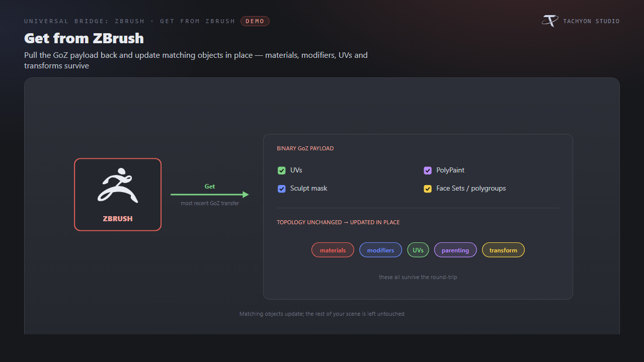Click the 'most recent GoZ transfer' caption
This screenshot has width=644, height=362.
click(x=210, y=203)
